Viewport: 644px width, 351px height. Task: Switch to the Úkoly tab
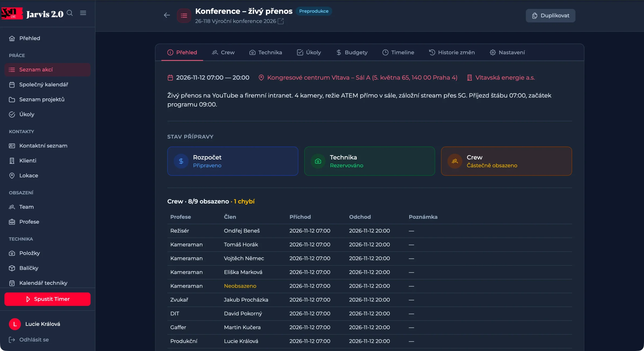[x=309, y=52]
